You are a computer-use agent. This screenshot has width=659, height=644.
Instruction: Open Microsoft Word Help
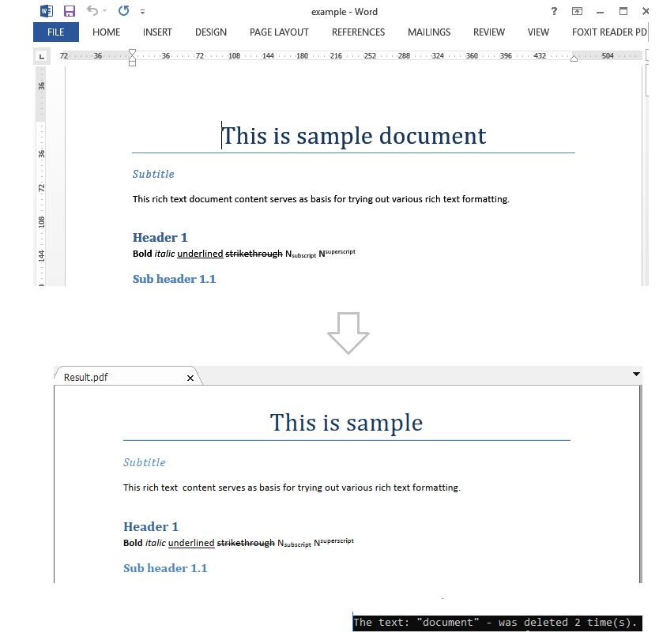pos(554,11)
